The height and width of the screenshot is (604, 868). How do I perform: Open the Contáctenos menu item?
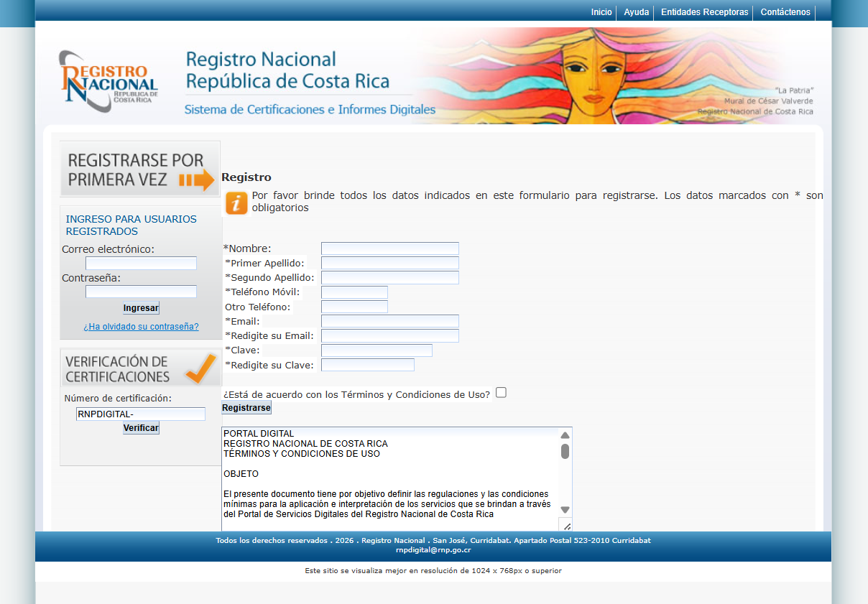pos(785,12)
